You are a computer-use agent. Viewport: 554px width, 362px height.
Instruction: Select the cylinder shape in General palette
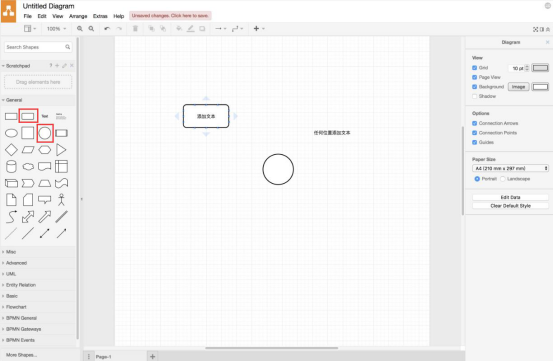coord(11,166)
